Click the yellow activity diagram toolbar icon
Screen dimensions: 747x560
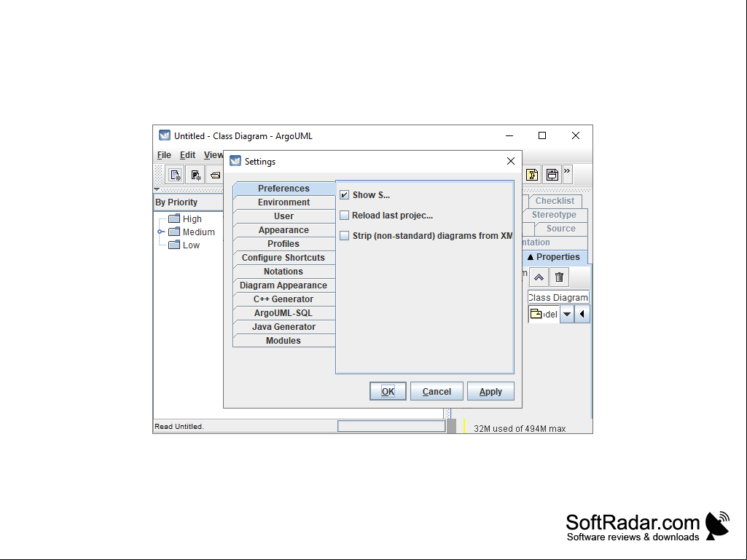point(532,175)
